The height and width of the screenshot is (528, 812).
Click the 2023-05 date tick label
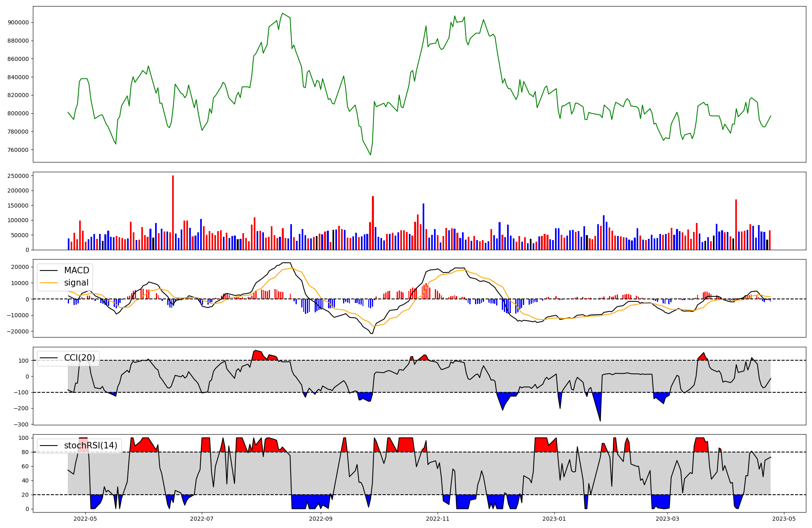(784, 519)
